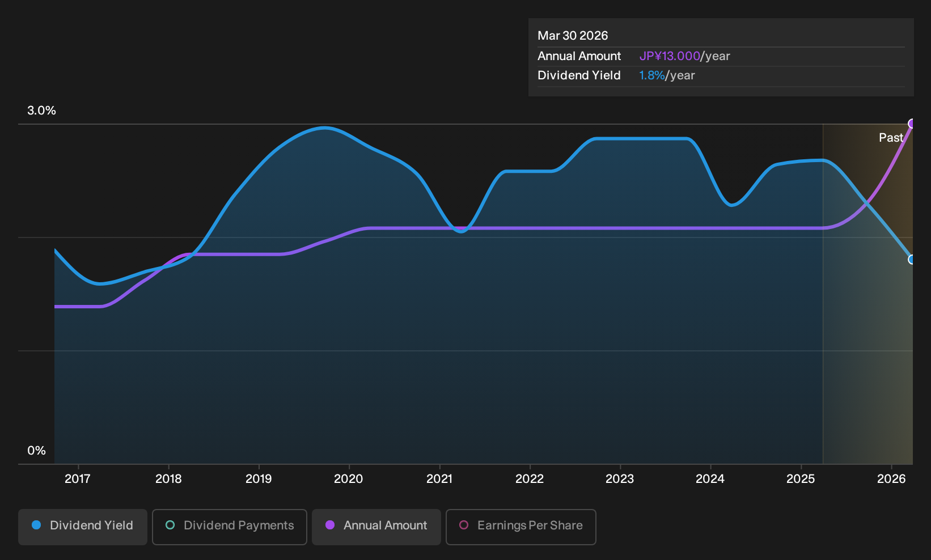The width and height of the screenshot is (931, 560).
Task: Click the 1.8% dividend yield value
Action: (651, 75)
